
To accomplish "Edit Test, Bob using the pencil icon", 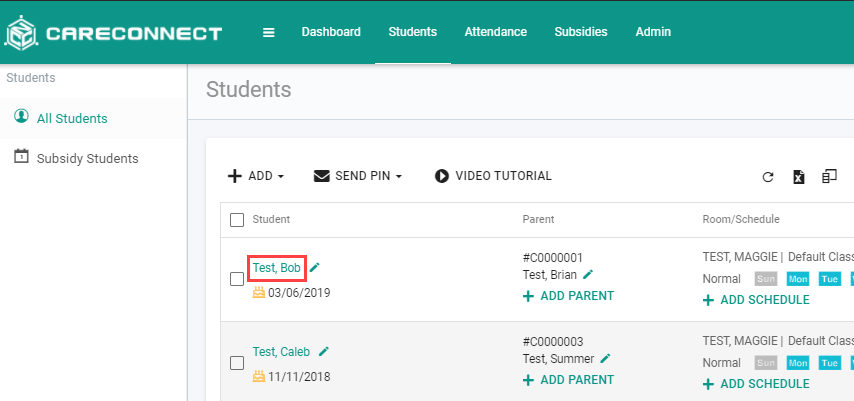I will 315,267.
